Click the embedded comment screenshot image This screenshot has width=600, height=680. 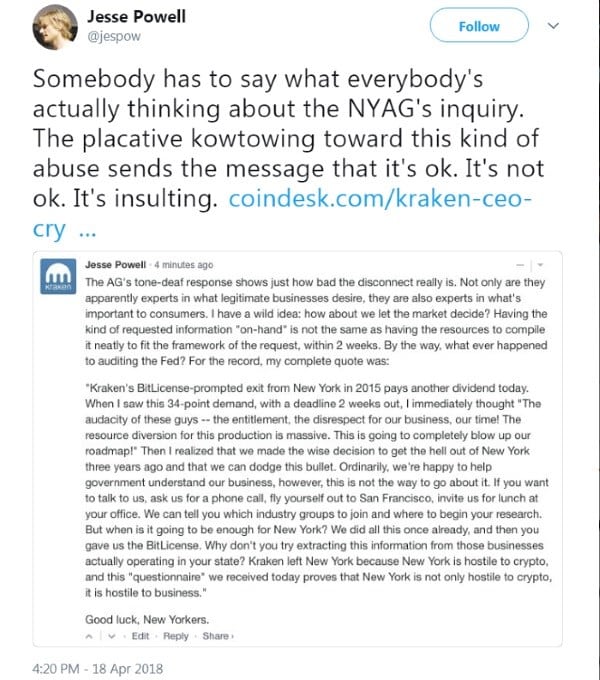coord(297,449)
